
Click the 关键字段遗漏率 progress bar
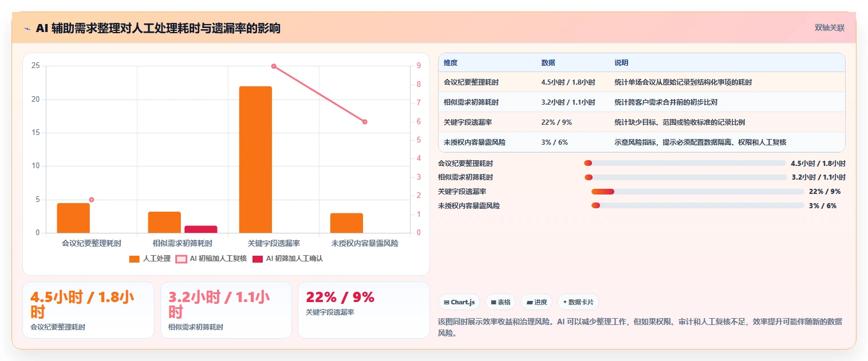click(x=697, y=192)
